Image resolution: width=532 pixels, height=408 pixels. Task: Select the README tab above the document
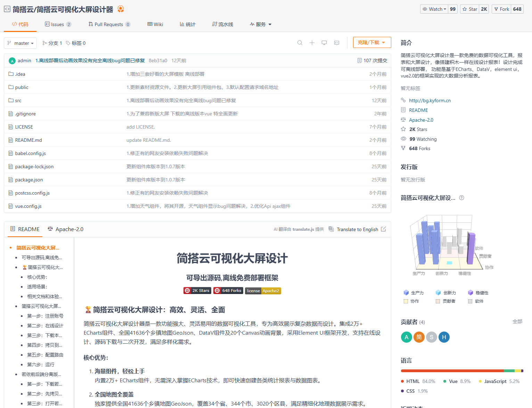tap(25, 229)
